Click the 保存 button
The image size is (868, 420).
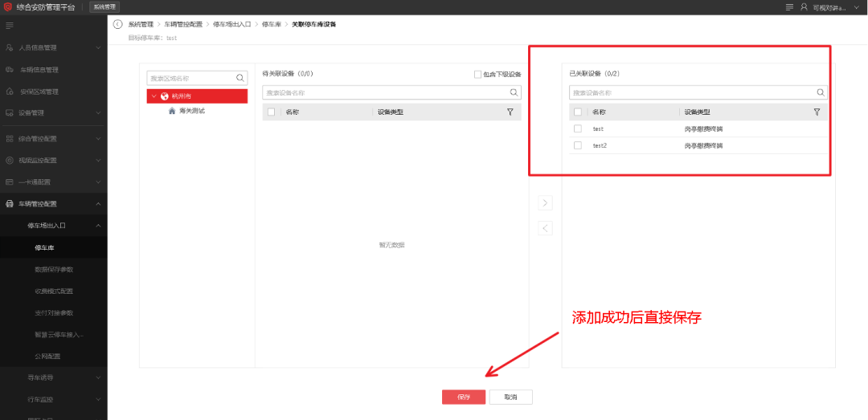point(464,398)
